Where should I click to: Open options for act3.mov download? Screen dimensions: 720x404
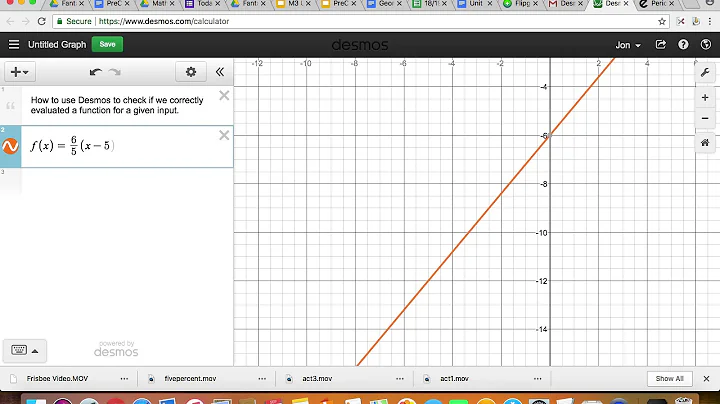click(x=400, y=379)
